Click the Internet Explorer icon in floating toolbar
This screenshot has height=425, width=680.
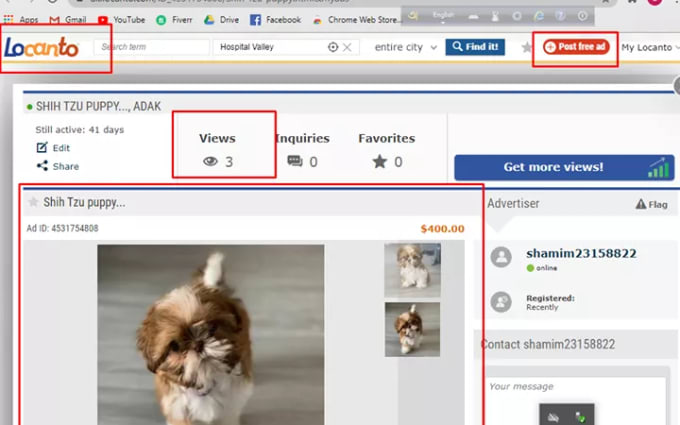coord(538,16)
